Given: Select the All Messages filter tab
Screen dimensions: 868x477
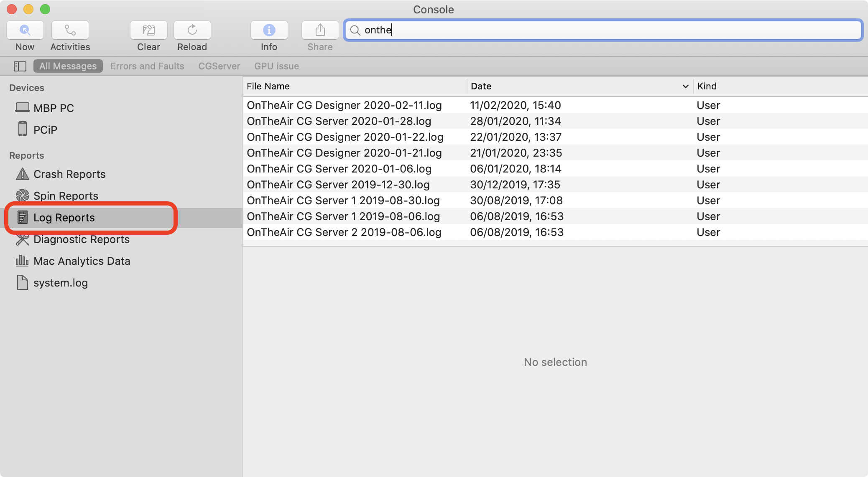Looking at the screenshot, I should pos(68,66).
